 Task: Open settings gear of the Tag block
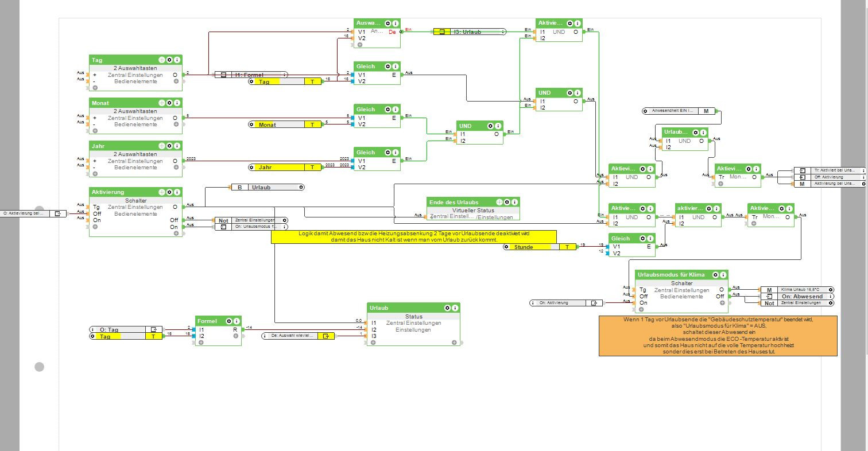point(169,60)
